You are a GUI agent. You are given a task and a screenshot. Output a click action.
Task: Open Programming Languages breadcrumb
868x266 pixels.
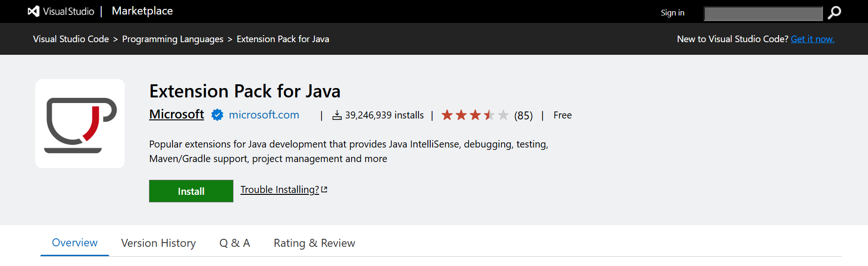point(173,39)
